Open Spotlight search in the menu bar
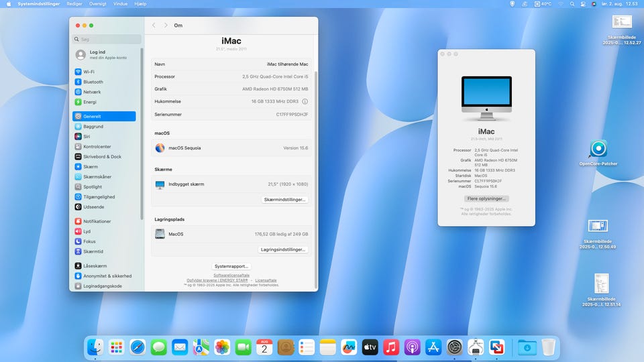 pyautogui.click(x=572, y=4)
